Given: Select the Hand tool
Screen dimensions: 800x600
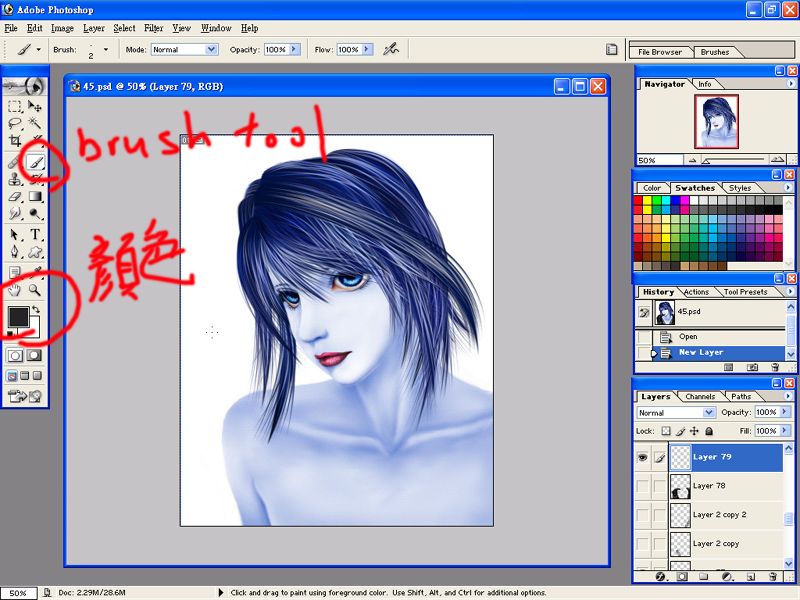Looking at the screenshot, I should click(15, 290).
